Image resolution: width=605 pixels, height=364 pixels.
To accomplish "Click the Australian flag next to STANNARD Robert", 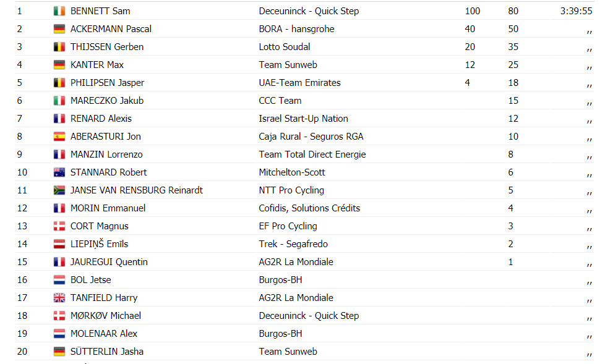I will 59,172.
